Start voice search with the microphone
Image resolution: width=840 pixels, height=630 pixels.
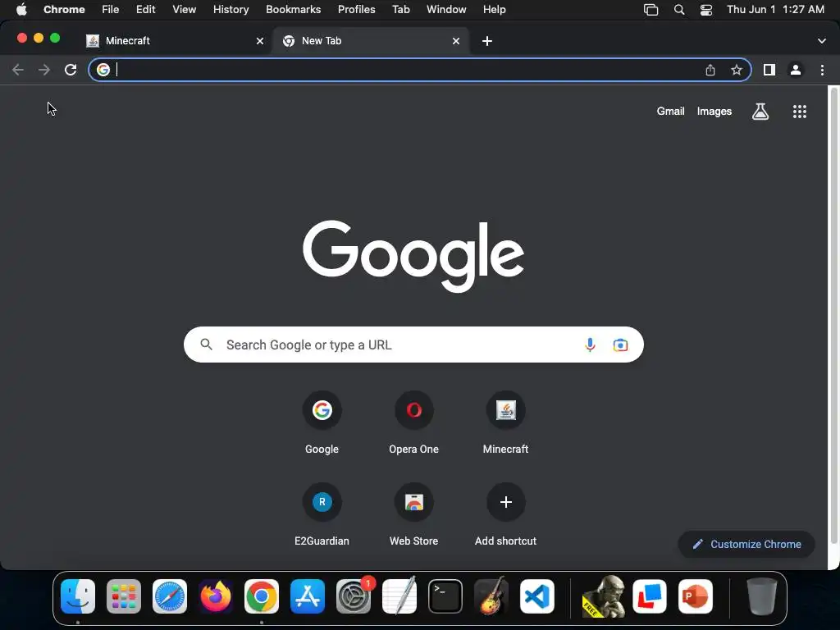pos(590,345)
